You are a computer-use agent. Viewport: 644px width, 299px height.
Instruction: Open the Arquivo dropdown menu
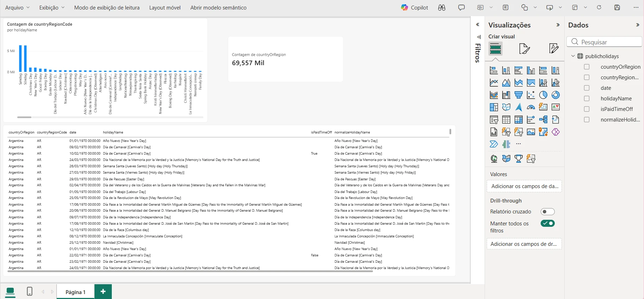(17, 7)
